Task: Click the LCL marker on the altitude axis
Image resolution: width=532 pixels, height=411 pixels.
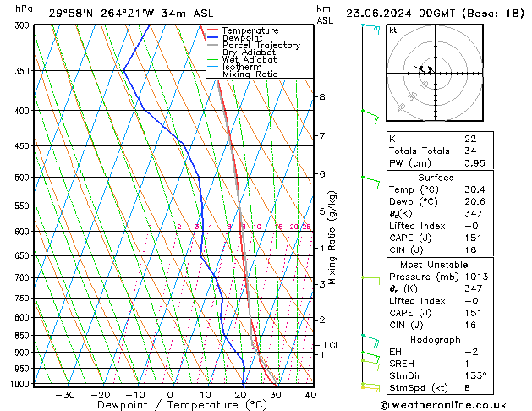Action: [x=332, y=345]
